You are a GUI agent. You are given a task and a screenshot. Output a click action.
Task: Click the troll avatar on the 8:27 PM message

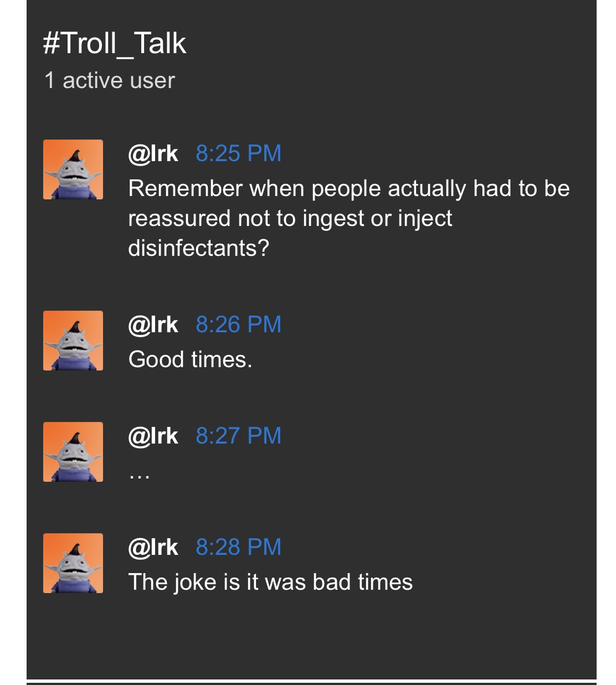click(x=73, y=452)
